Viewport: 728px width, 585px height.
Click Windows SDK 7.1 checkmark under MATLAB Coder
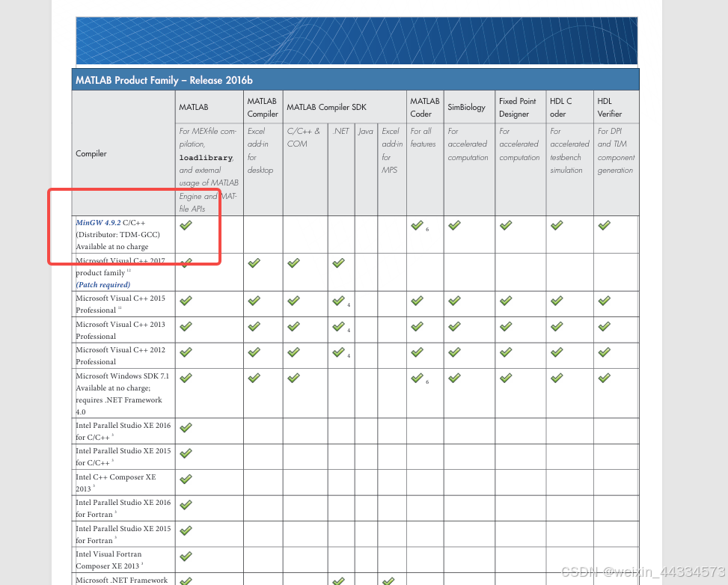click(417, 378)
